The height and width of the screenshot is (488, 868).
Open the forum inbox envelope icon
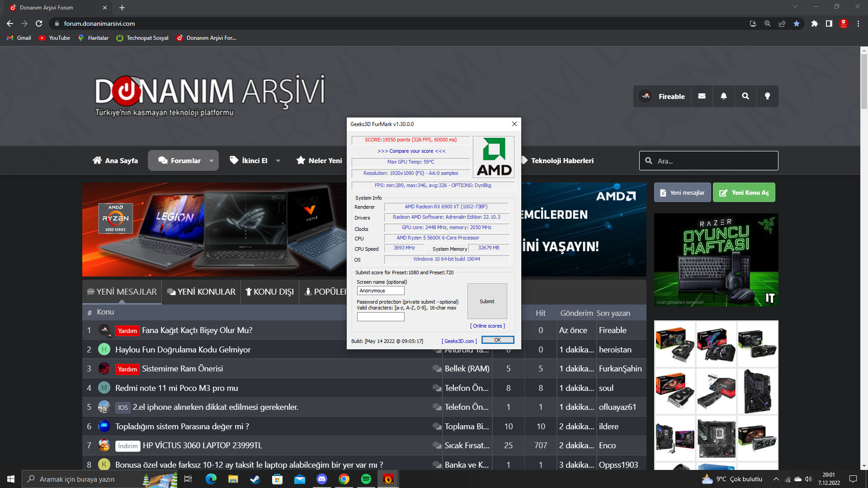[702, 96]
